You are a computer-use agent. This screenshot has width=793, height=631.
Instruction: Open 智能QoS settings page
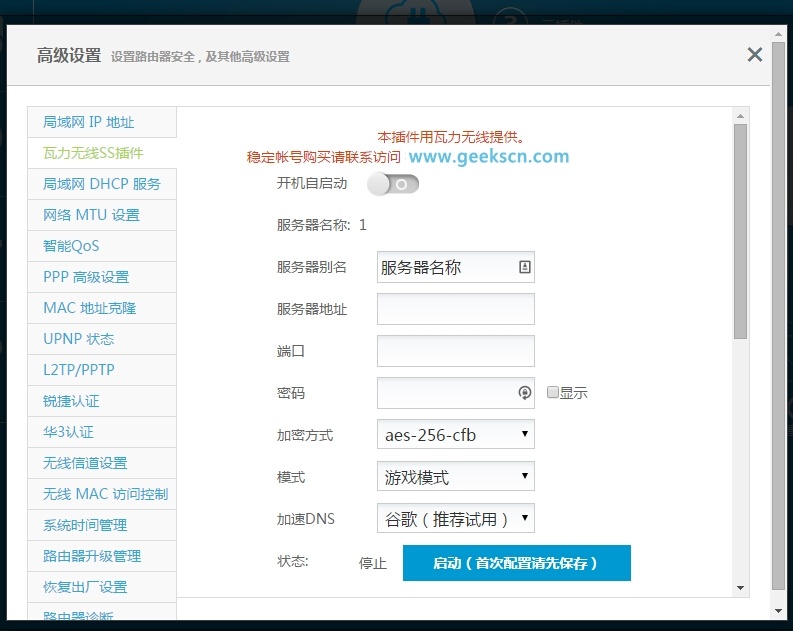71,246
